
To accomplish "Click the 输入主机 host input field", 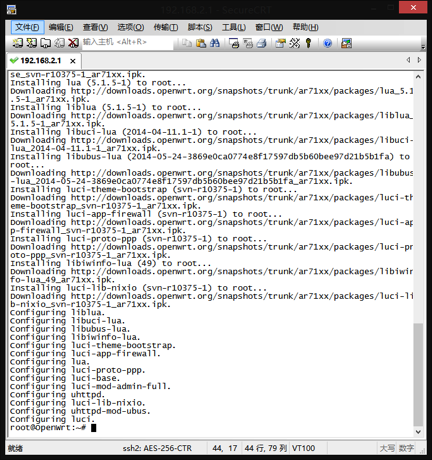I will (x=127, y=43).
